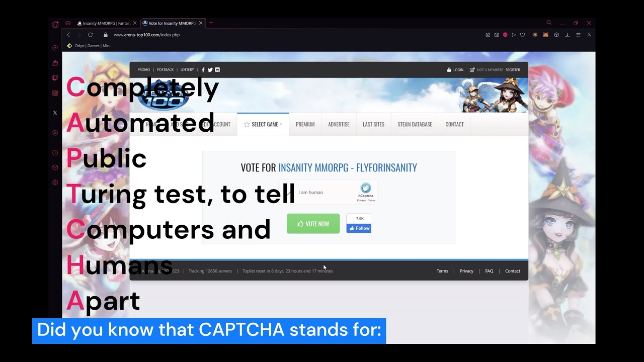Open the Easy Setup sliders icon

click(x=579, y=35)
